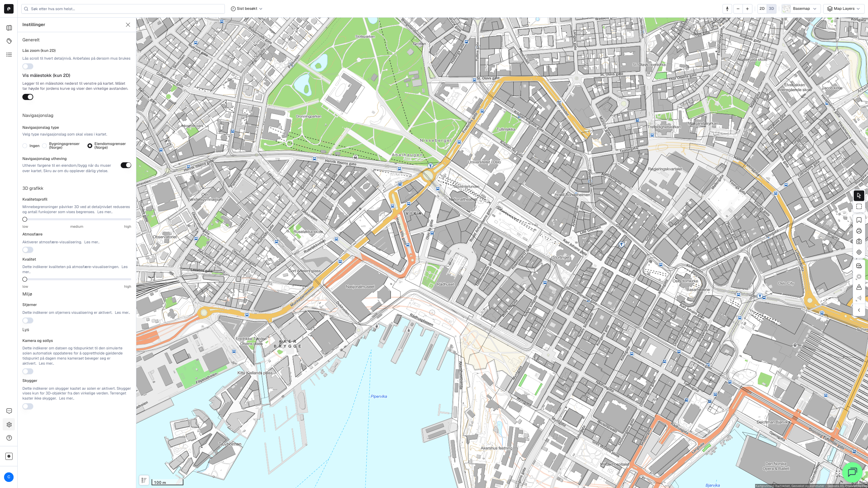This screenshot has width=868, height=488.
Task: Focus the 'Søk etter hva som helst' search field
Action: (123, 9)
